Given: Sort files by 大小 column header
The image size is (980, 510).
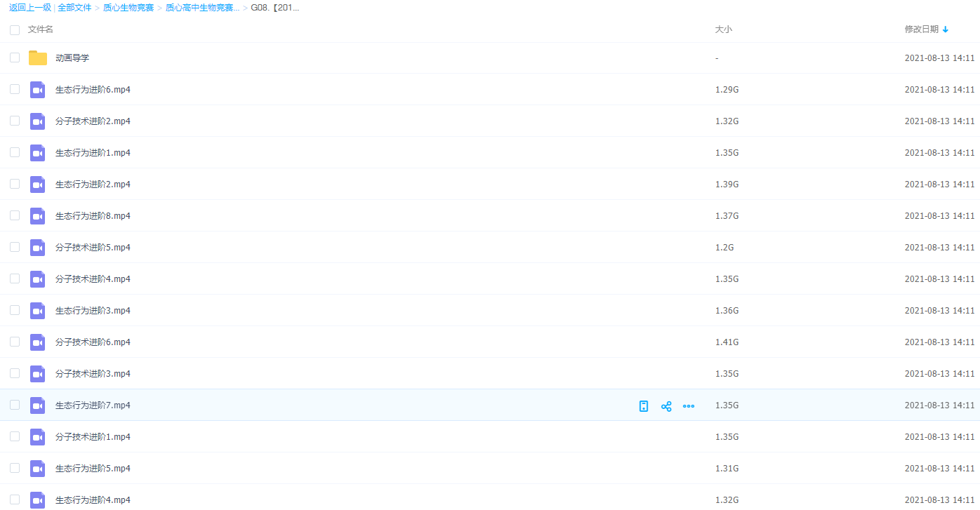Looking at the screenshot, I should [723, 29].
